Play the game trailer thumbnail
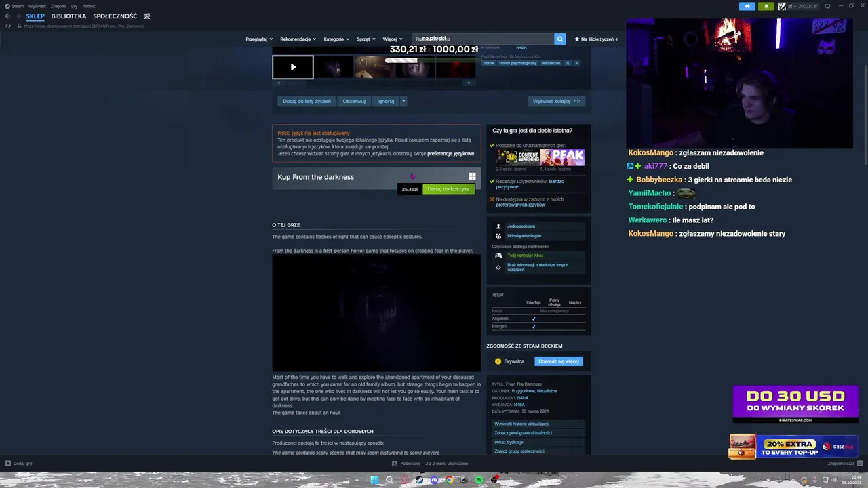 tap(293, 67)
